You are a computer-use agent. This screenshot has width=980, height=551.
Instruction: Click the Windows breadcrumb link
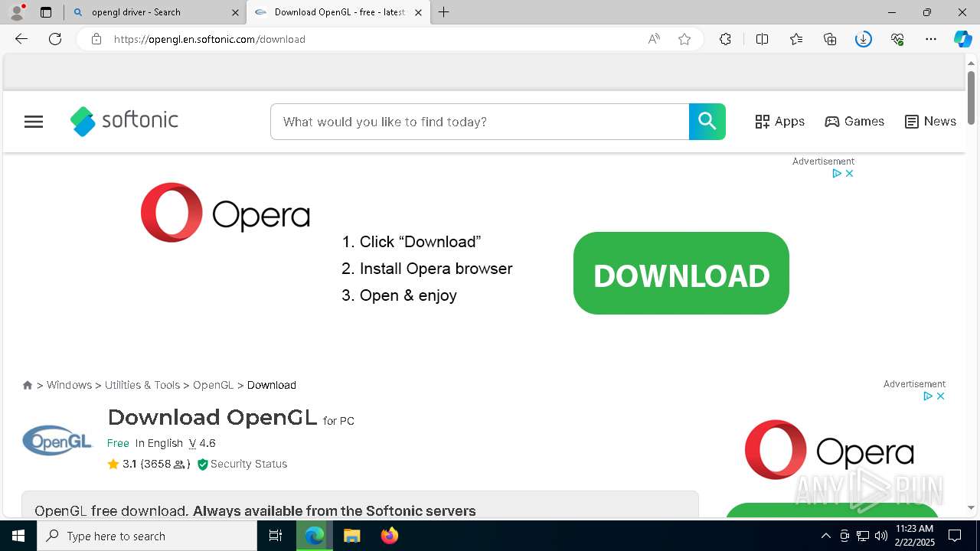pyautogui.click(x=69, y=385)
